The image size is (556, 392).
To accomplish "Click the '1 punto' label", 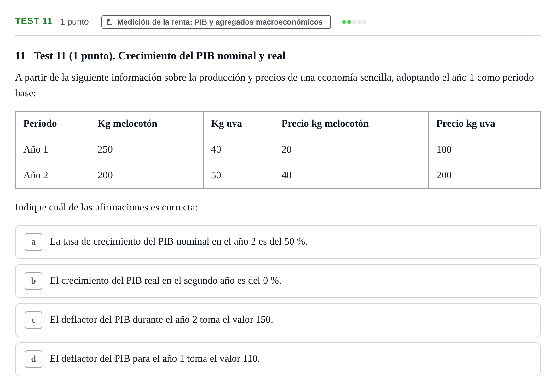I will [74, 22].
